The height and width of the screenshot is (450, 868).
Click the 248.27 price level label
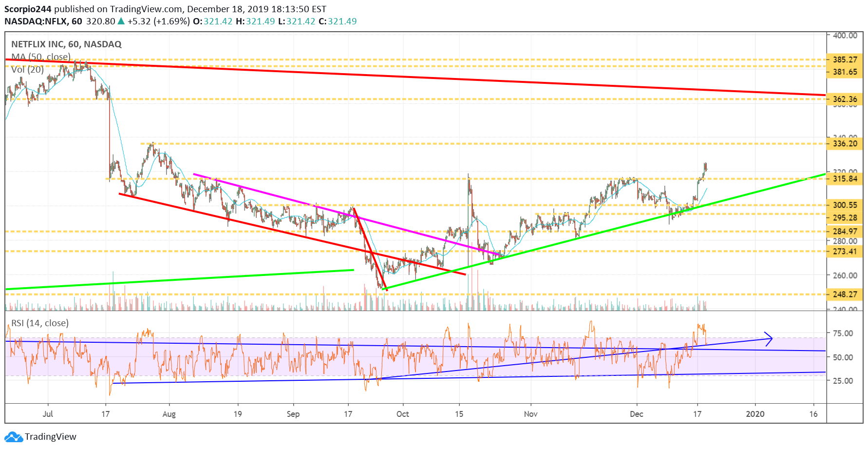(845, 294)
